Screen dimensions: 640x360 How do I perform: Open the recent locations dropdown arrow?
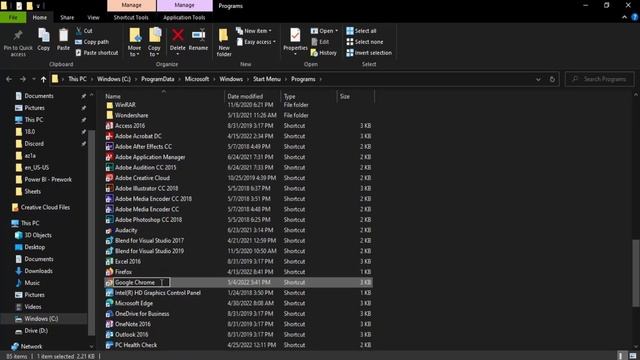[x=33, y=79]
